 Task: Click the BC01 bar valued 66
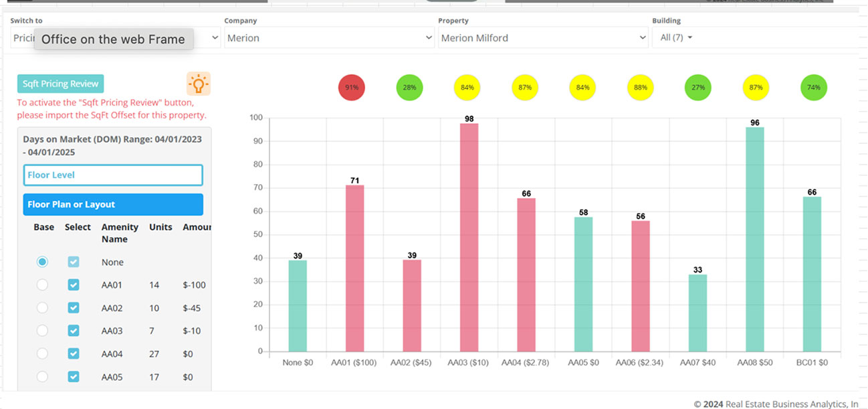tap(812, 274)
